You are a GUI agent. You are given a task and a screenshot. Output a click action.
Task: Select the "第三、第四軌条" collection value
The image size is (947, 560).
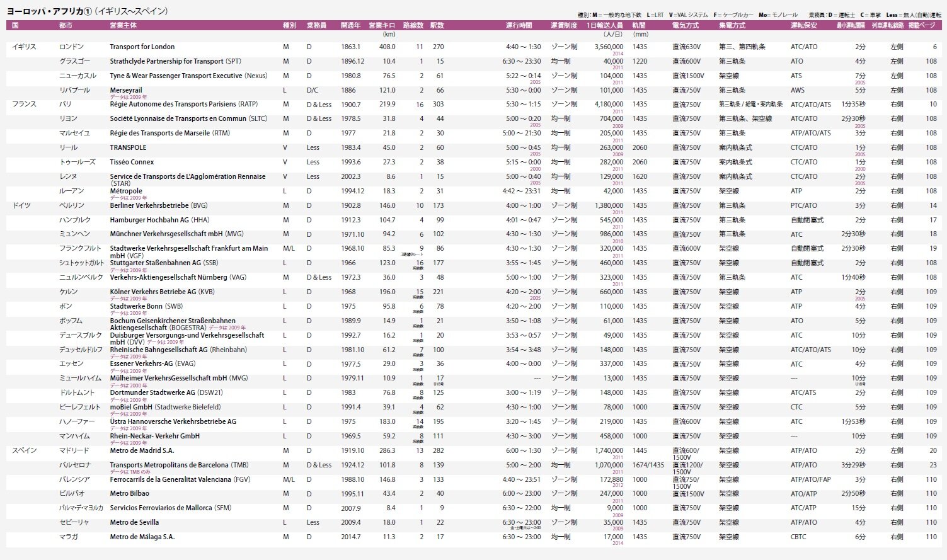742,47
